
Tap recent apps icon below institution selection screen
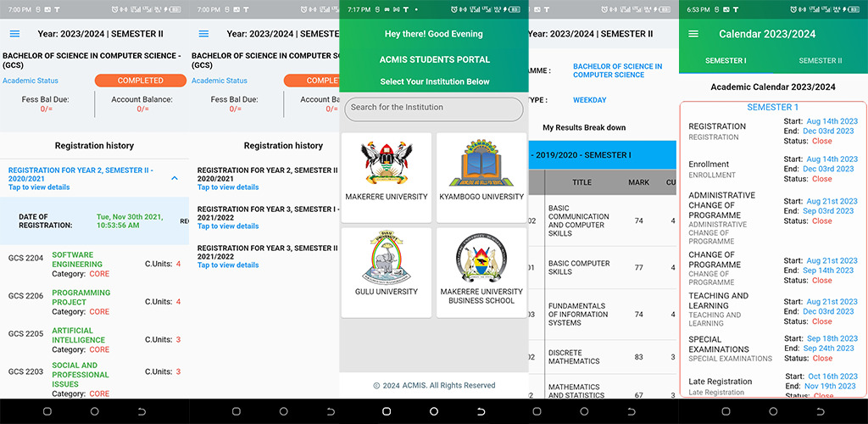point(387,411)
